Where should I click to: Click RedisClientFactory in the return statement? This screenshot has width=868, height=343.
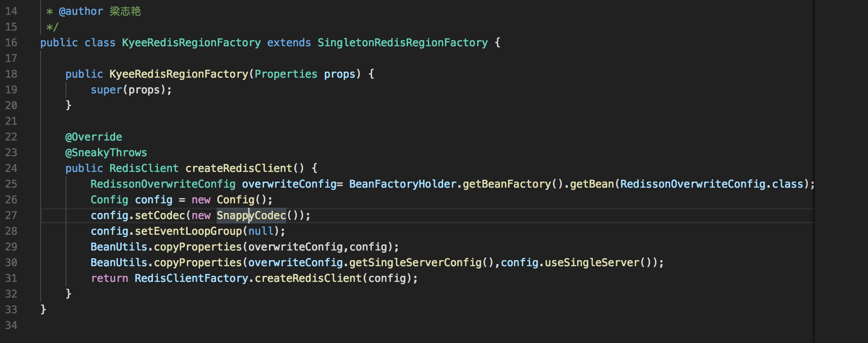[x=191, y=278]
